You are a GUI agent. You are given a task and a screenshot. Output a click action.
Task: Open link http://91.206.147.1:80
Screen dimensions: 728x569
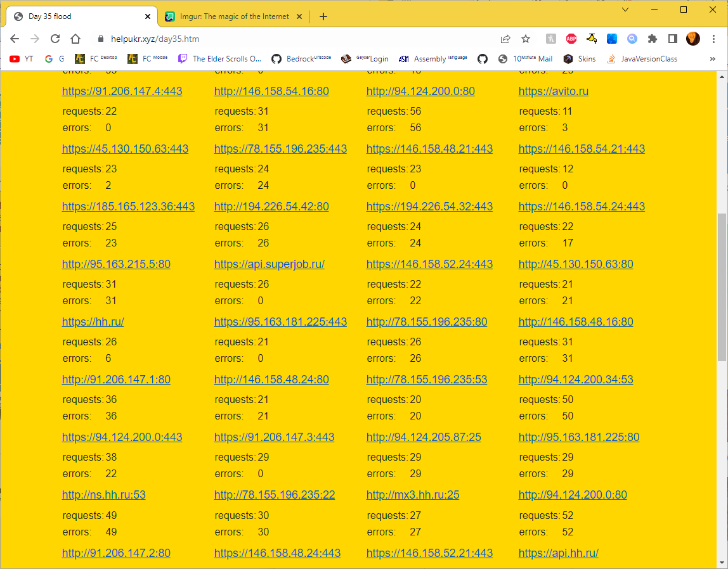(116, 380)
